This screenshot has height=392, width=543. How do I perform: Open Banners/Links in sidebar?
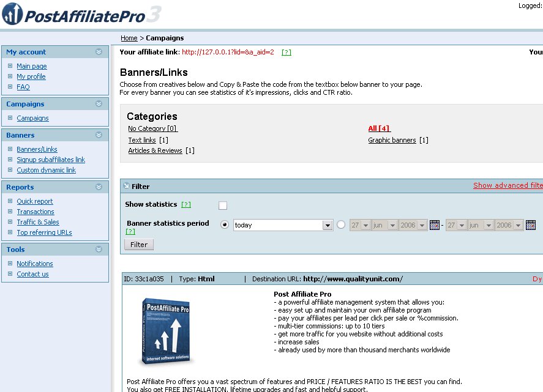tap(37, 149)
